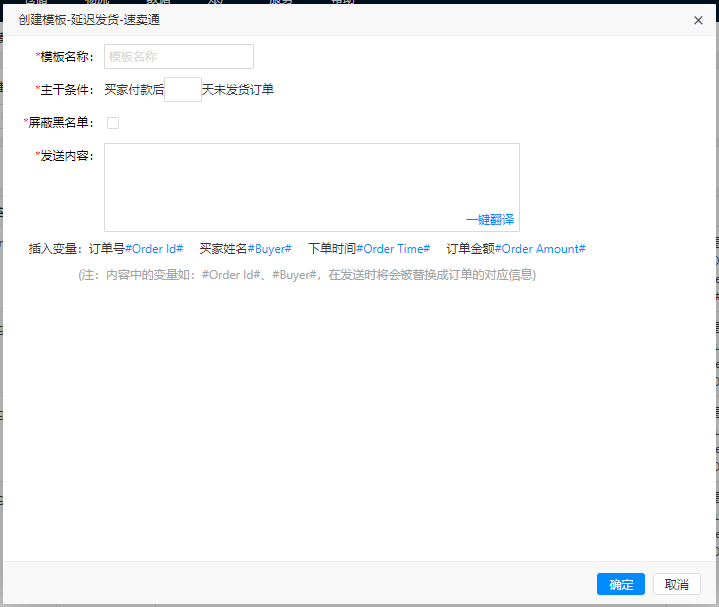Screen dimensions: 719x607
Task: Enable the 屏蔽黑名单 checkbox
Action: click(x=113, y=123)
